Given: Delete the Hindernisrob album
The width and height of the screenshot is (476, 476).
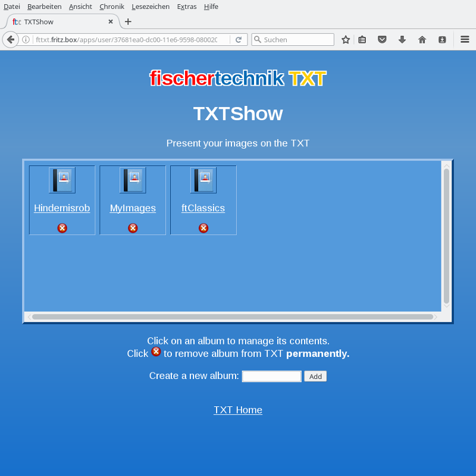Looking at the screenshot, I should (62, 228).
